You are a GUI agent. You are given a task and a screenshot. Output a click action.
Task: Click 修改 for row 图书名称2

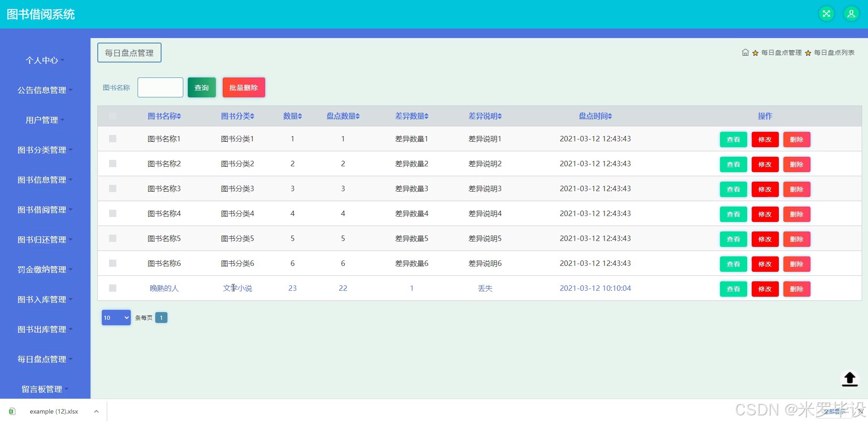[x=765, y=164]
